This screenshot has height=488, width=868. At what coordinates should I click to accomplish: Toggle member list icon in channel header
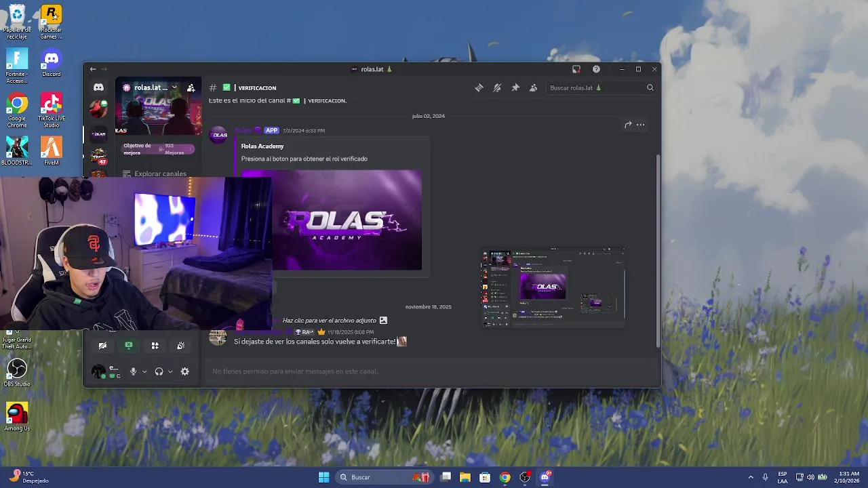coord(533,87)
